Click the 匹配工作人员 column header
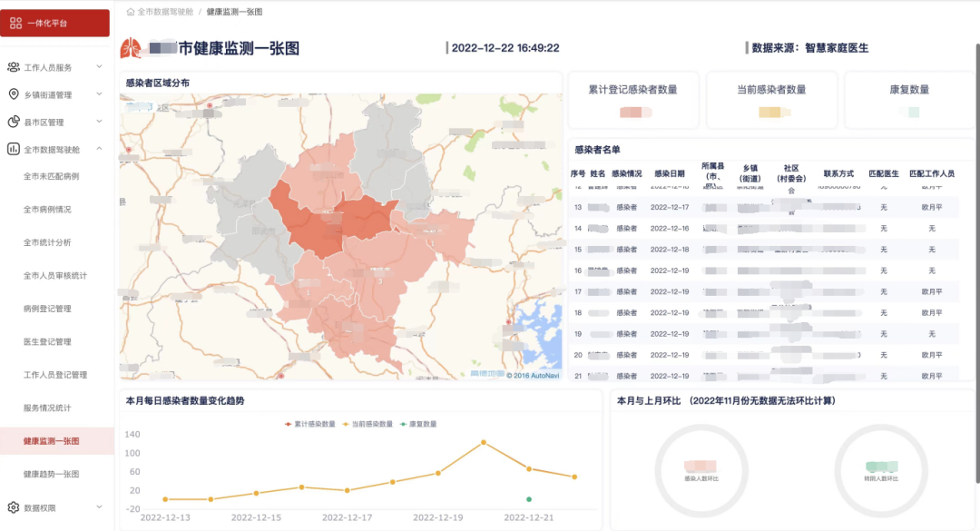This screenshot has height=531, width=980. [x=931, y=174]
